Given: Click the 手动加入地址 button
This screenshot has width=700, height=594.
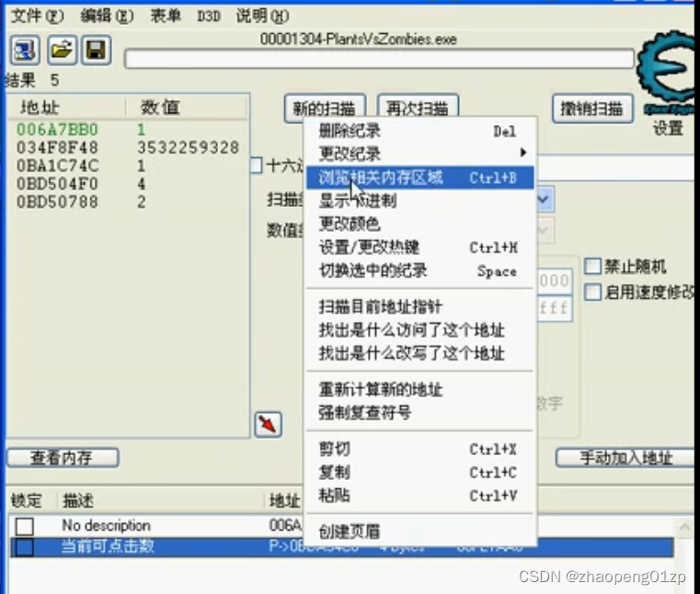Looking at the screenshot, I should pyautogui.click(x=625, y=458).
